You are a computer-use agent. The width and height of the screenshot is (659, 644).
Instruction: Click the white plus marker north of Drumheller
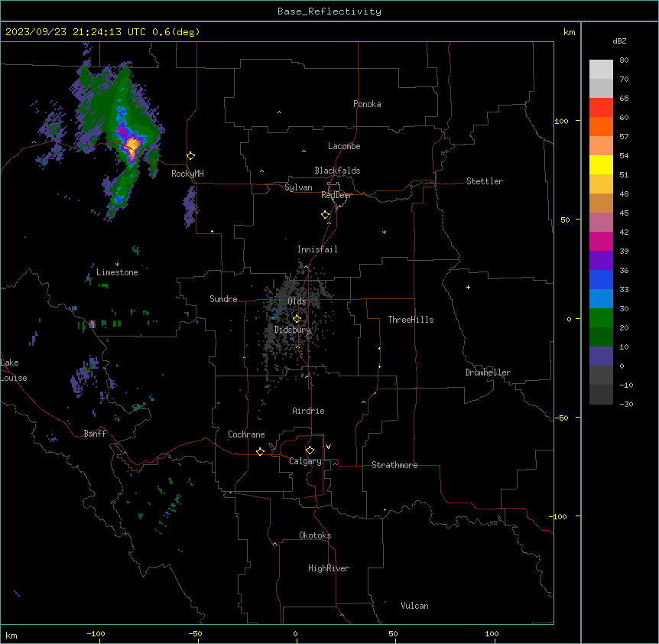(468, 287)
